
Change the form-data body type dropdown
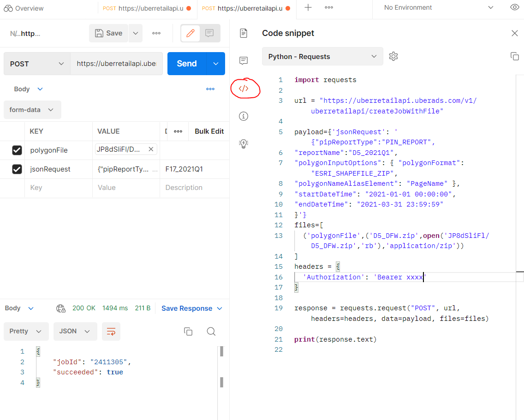(x=32, y=110)
